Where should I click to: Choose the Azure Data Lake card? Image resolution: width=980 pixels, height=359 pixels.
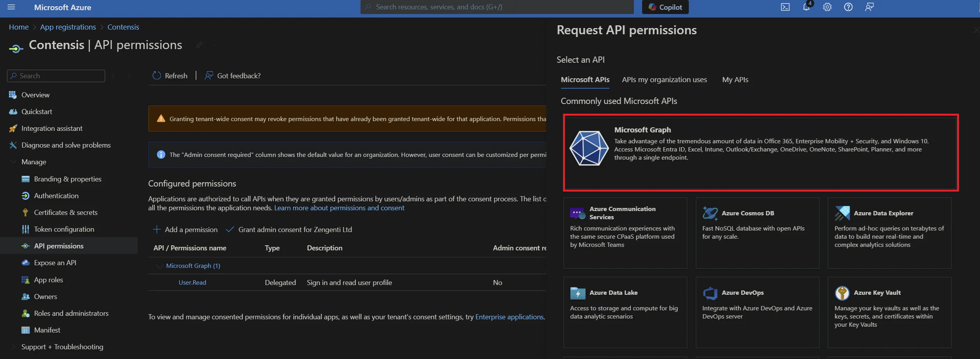625,312
